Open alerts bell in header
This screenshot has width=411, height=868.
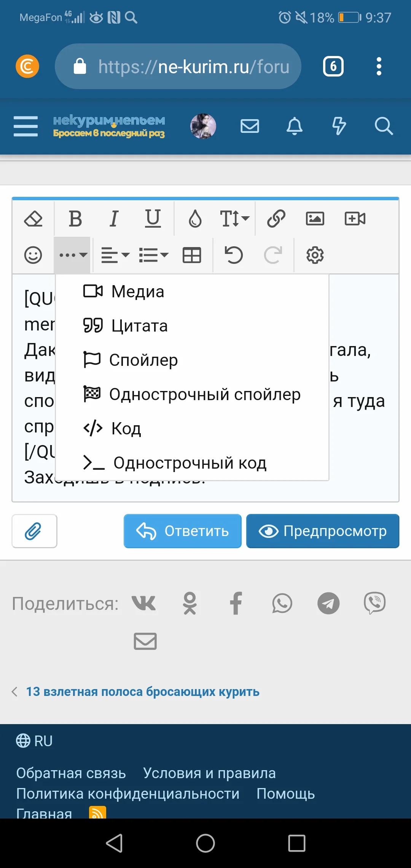[295, 126]
